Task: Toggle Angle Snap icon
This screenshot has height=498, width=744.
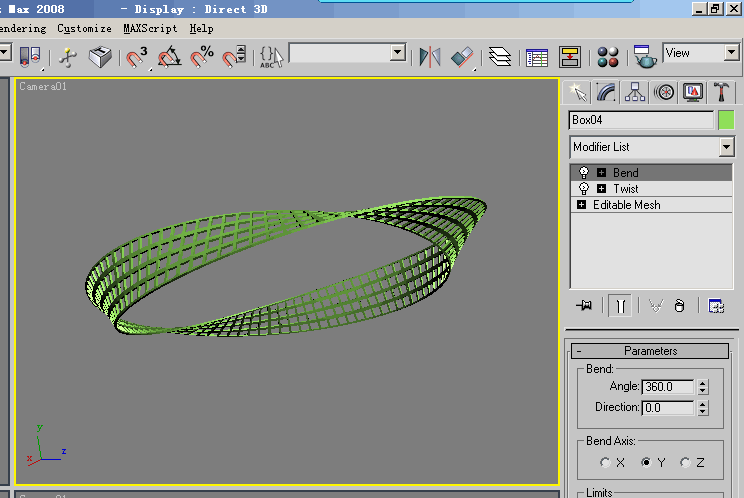Action: [x=169, y=57]
